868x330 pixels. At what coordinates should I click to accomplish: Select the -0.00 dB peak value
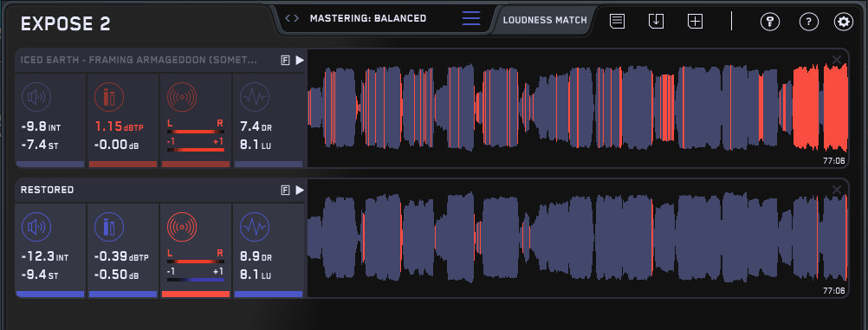click(116, 146)
